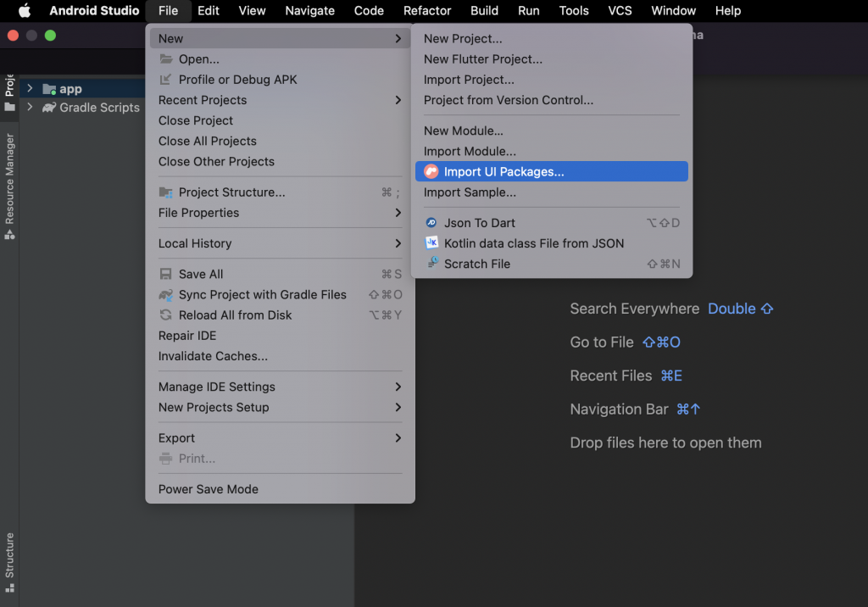
Task: Toggle Power Save Mode
Action: click(280, 489)
